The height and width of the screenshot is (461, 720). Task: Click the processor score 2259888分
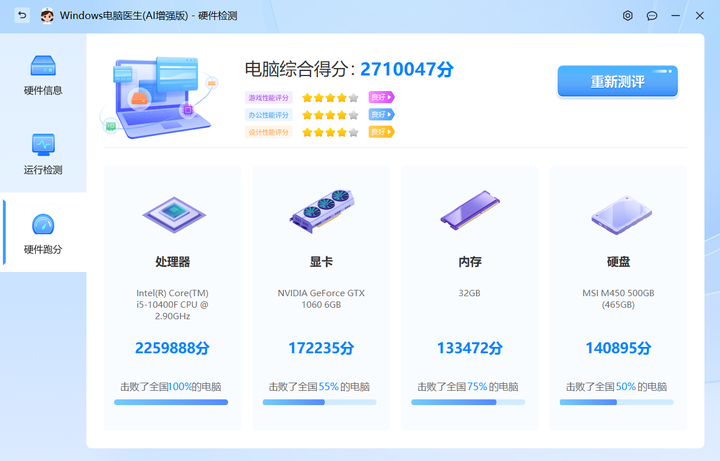[x=172, y=348]
